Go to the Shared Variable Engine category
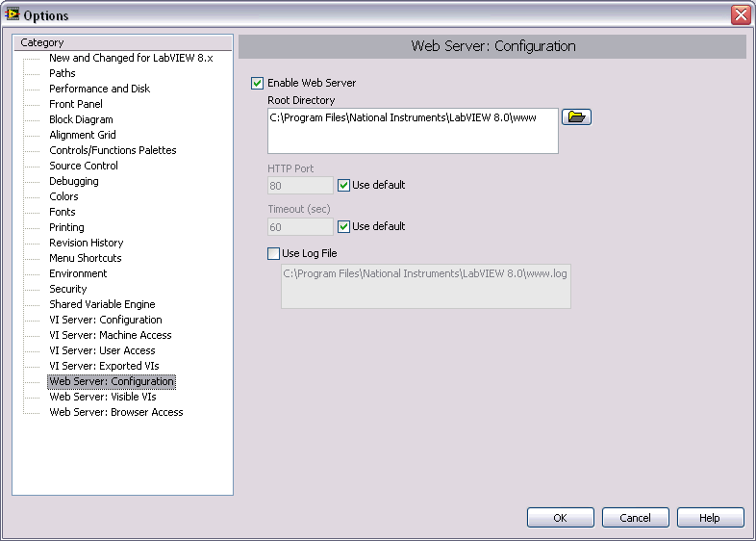The width and height of the screenshot is (756, 541). tap(102, 304)
